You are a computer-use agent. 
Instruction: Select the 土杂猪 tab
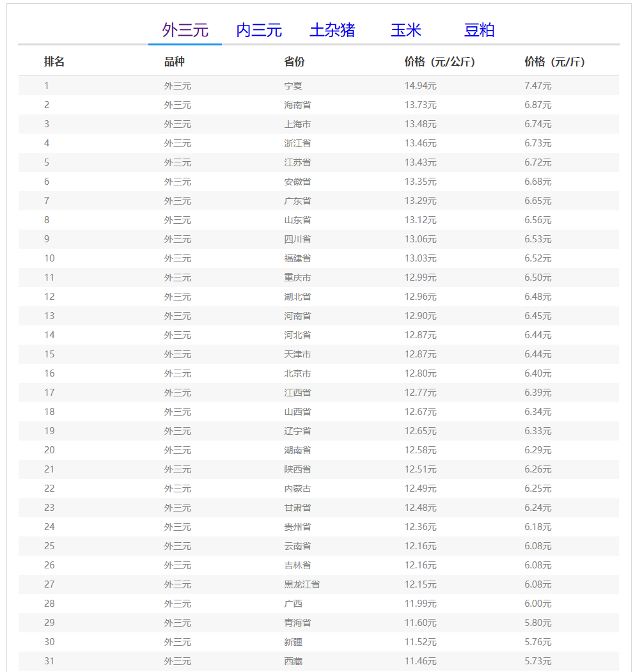(333, 30)
